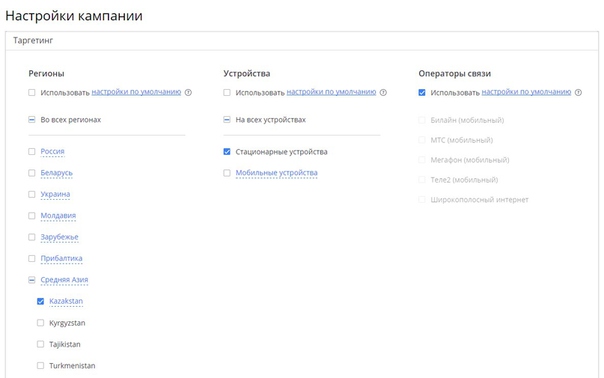Expand the Мобильные устройства options
Image resolution: width=604 pixels, height=378 pixels.
(277, 173)
